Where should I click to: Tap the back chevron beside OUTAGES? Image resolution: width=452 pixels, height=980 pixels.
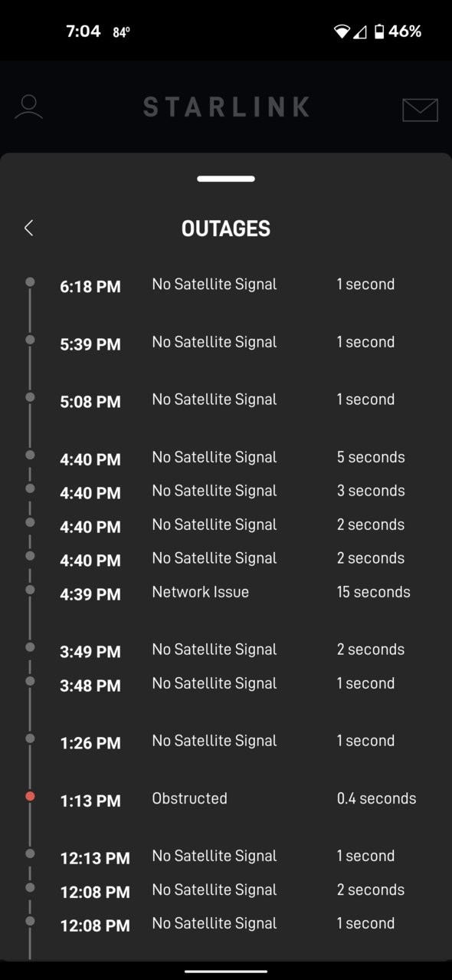coord(28,228)
